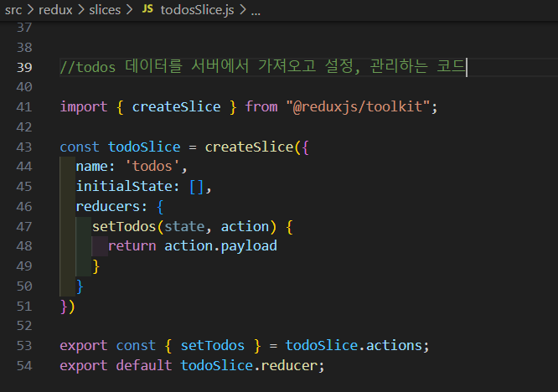Screen dimensions: 558x392
Task: Click the 'return' keyword on line 48
Action: [132, 245]
